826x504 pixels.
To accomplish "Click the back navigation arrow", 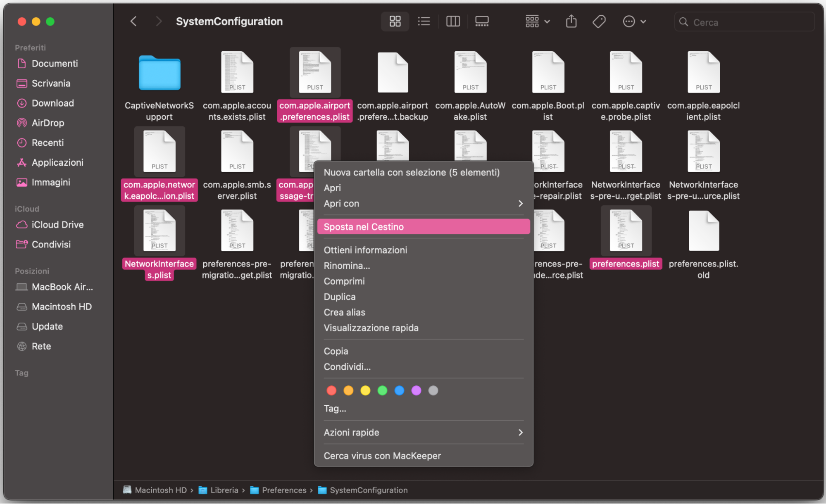I will [x=133, y=21].
